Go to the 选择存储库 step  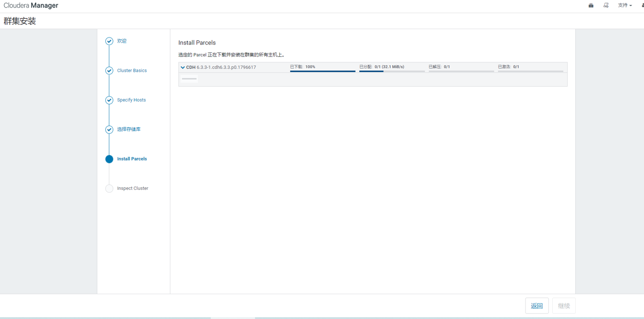point(129,129)
